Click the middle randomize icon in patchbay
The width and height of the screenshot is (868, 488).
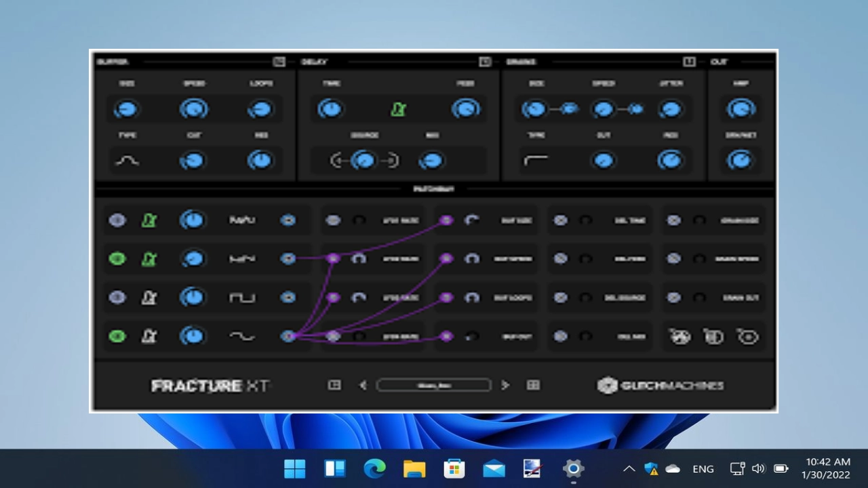pos(713,336)
